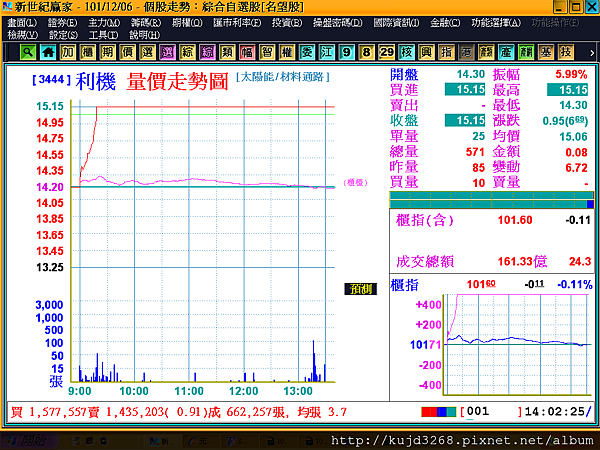
Task: Open the 畫面(L) menu
Action: (22, 23)
